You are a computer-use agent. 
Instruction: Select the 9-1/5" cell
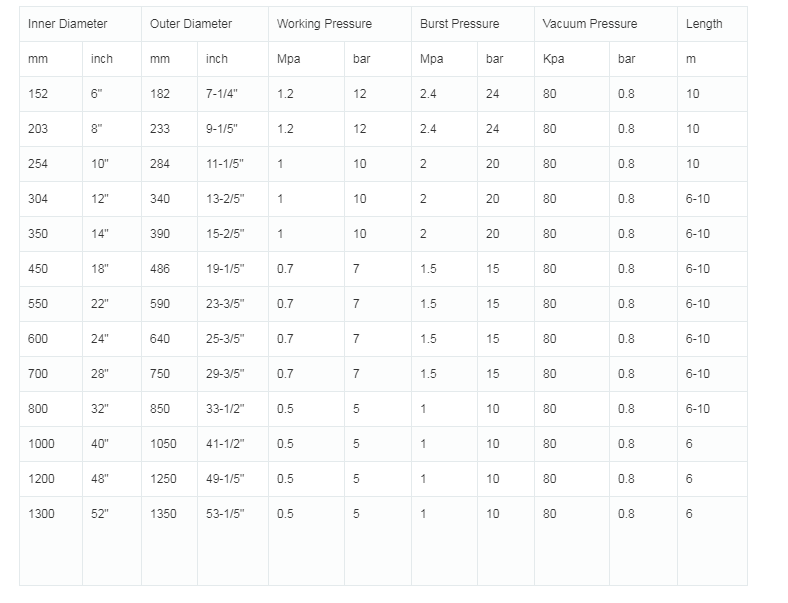(x=223, y=129)
